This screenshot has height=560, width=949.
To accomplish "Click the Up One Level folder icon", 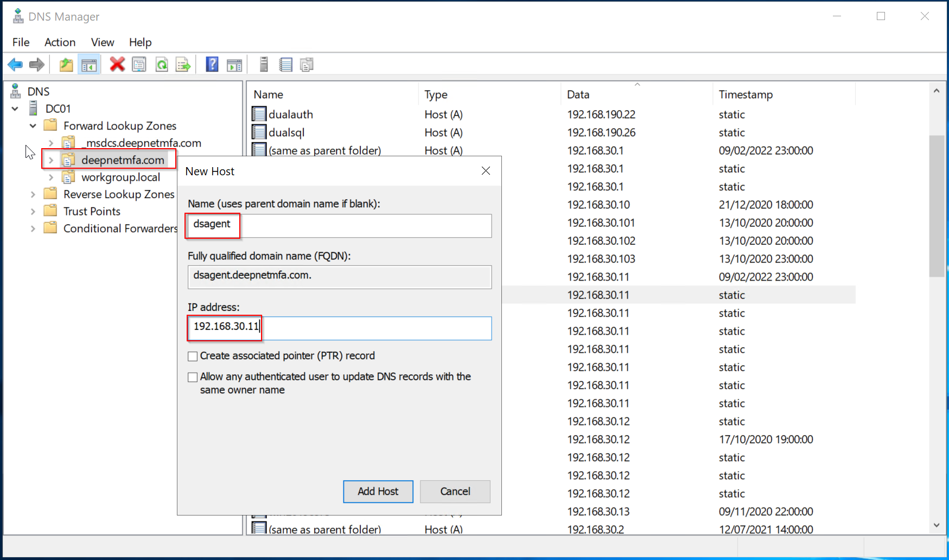I will [66, 65].
